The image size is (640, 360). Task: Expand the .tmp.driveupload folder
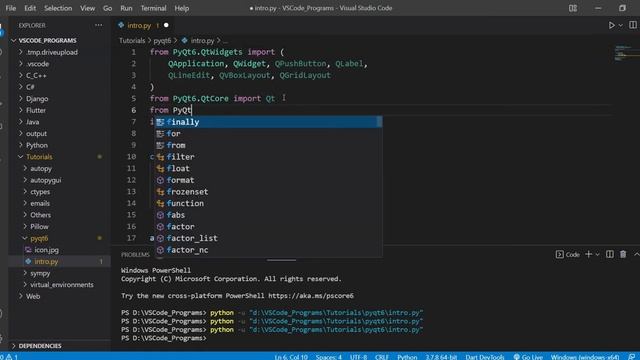[51, 52]
